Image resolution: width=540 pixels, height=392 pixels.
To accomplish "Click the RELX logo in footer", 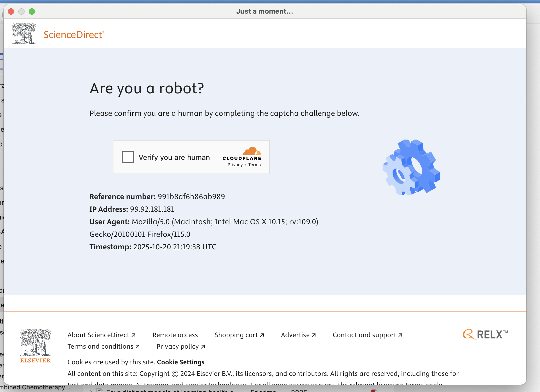I will [x=485, y=335].
